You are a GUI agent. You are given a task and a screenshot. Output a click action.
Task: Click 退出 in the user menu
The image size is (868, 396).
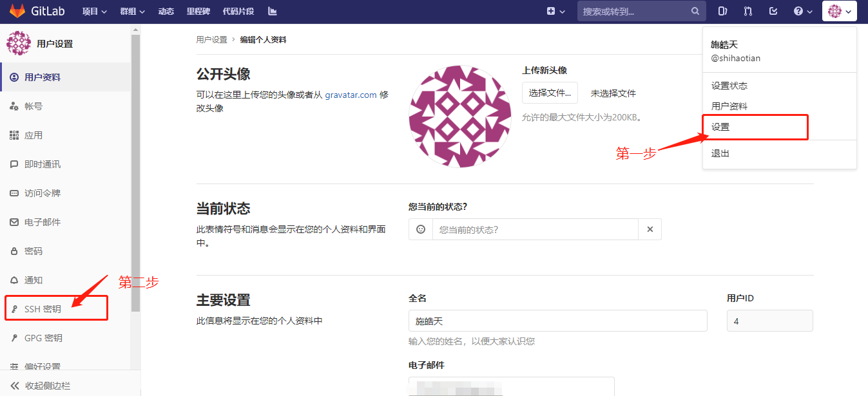(x=720, y=153)
